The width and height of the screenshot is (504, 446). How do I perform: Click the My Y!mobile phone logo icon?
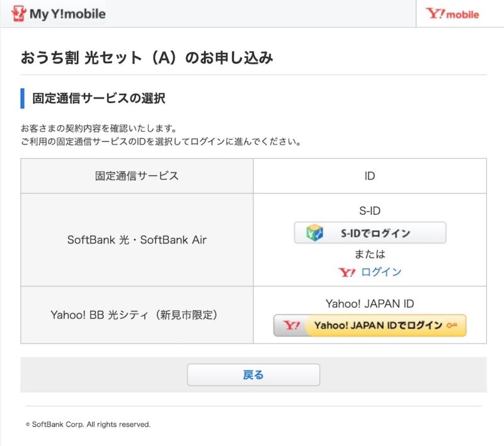coord(18,13)
